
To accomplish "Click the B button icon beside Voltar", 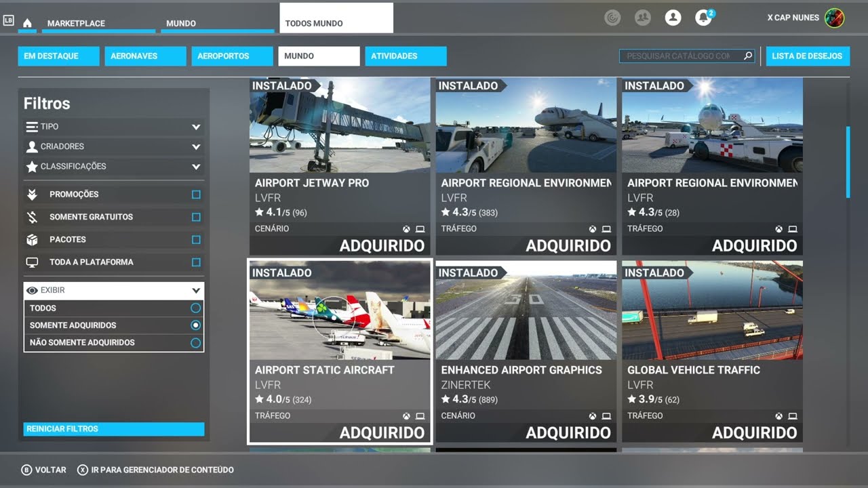I will pos(26,470).
